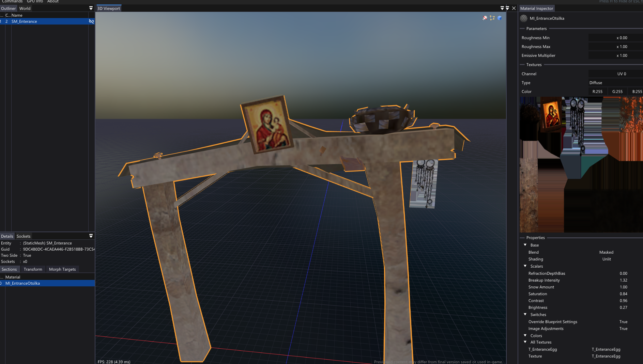643x364 pixels.
Task: Collapse the Switches properties group
Action: (x=525, y=314)
